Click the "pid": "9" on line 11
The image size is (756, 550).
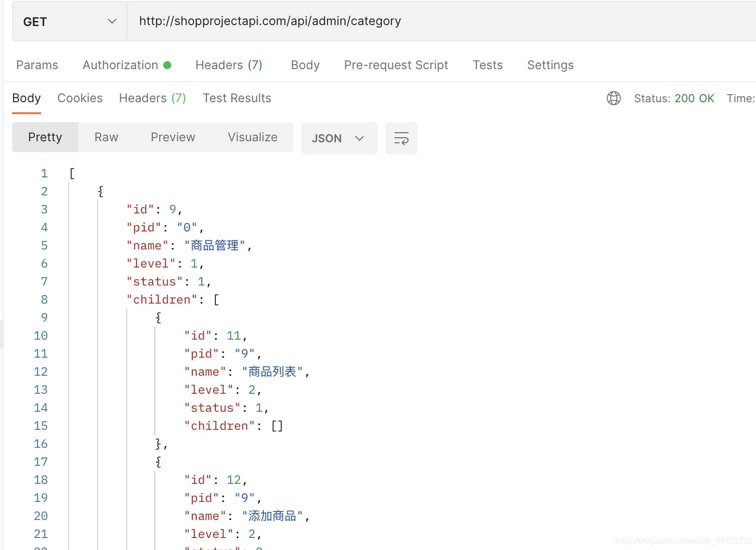pyautogui.click(x=223, y=354)
